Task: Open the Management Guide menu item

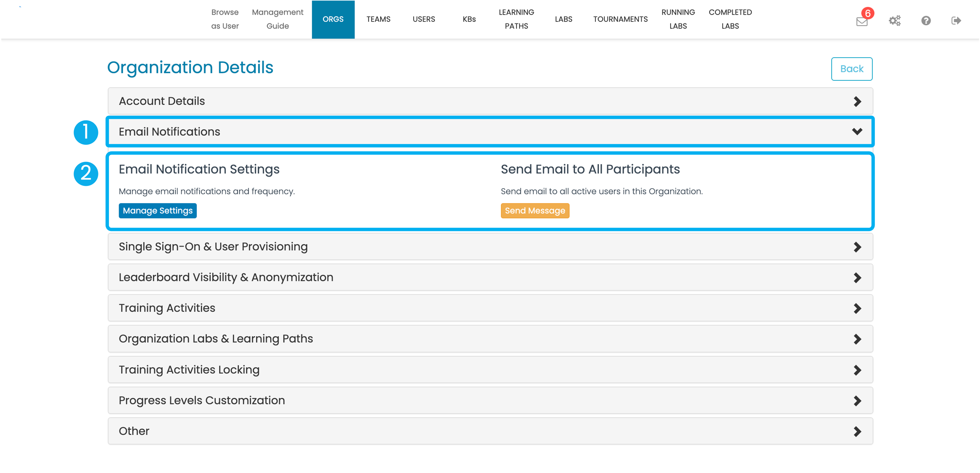Action: coord(277,19)
